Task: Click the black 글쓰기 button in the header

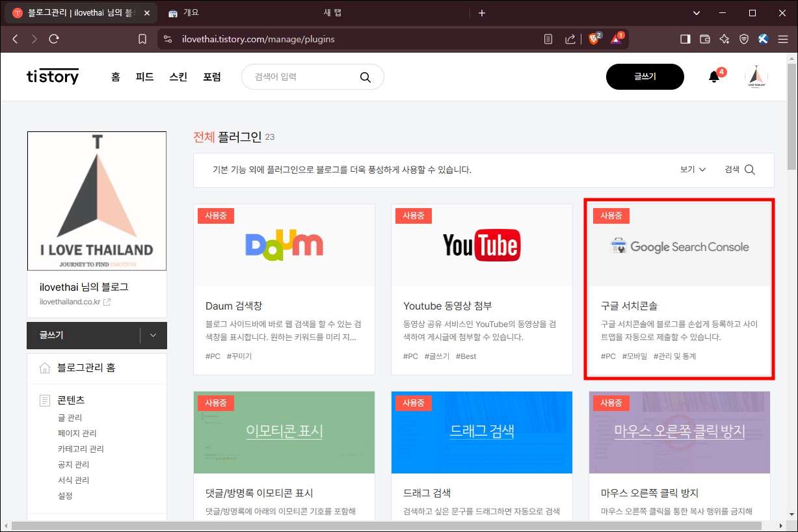Action: tap(645, 77)
